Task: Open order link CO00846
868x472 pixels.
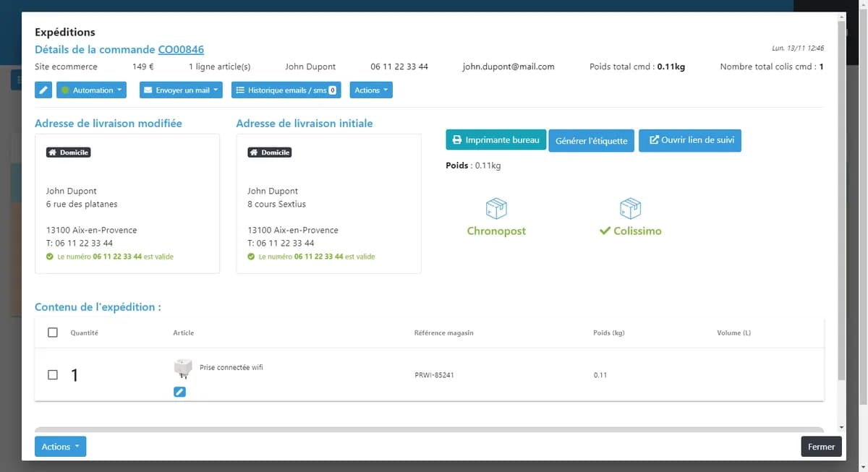Action: [x=181, y=50]
